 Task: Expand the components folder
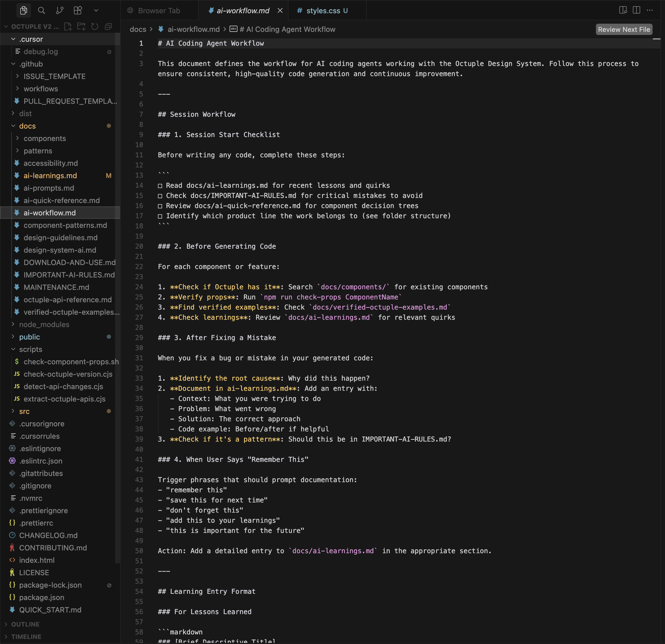point(45,138)
